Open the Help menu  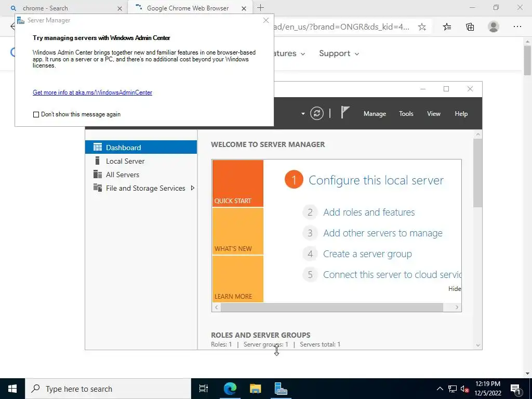pyautogui.click(x=461, y=114)
